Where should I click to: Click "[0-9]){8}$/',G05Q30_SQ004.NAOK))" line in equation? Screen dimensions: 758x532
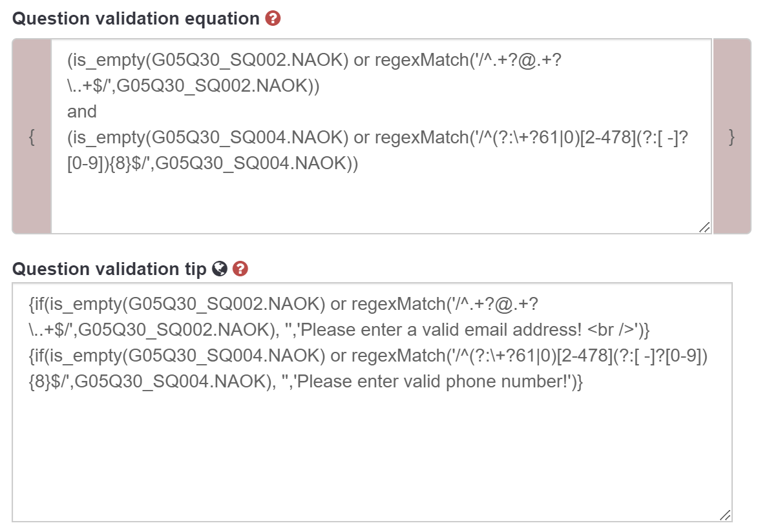pyautogui.click(x=213, y=164)
